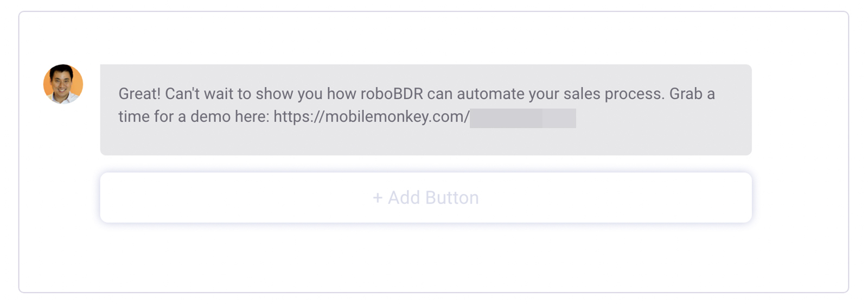Click the word "time" starting second line

pyautogui.click(x=133, y=117)
